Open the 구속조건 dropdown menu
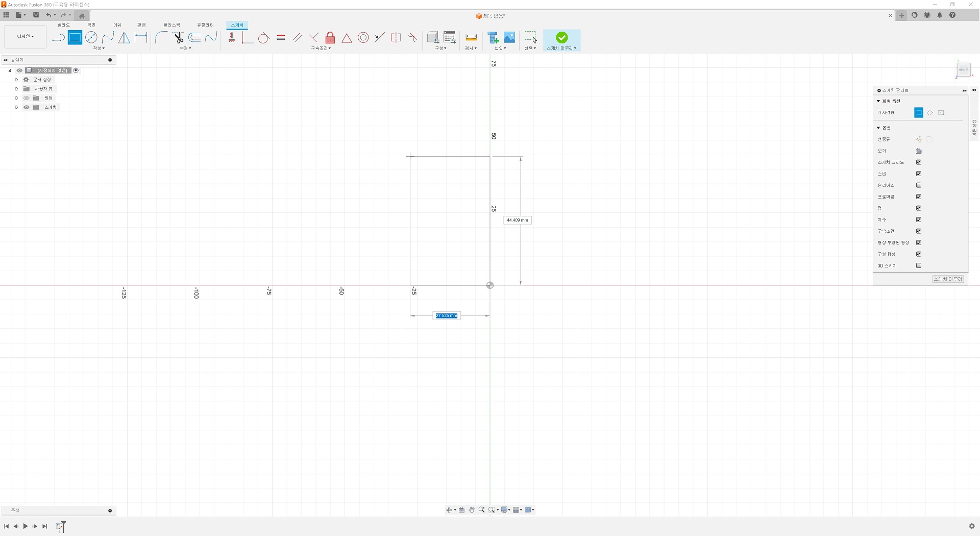The width and height of the screenshot is (980, 536). click(321, 48)
